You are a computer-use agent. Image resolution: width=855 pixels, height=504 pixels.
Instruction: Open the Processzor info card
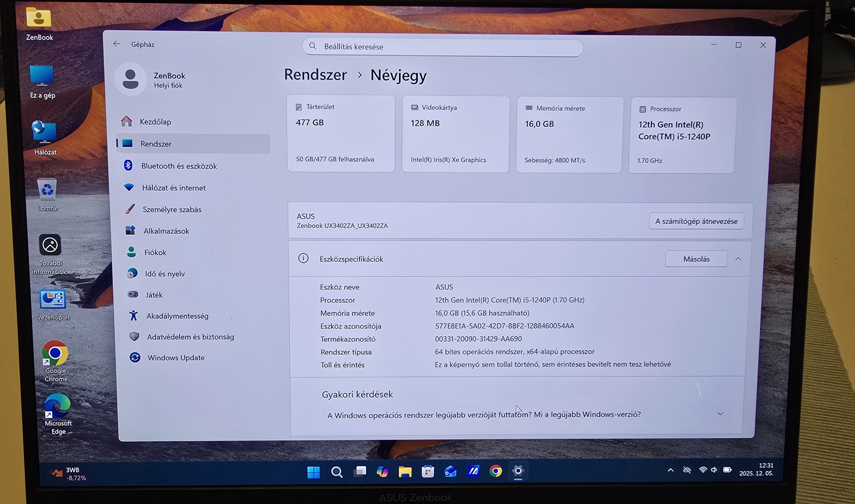[x=682, y=135]
